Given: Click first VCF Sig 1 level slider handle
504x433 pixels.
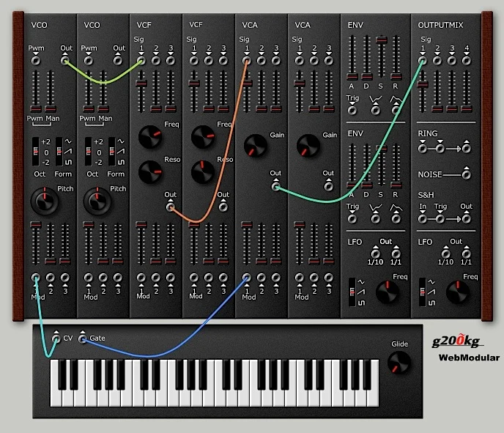Looking at the screenshot, I should (x=141, y=84).
